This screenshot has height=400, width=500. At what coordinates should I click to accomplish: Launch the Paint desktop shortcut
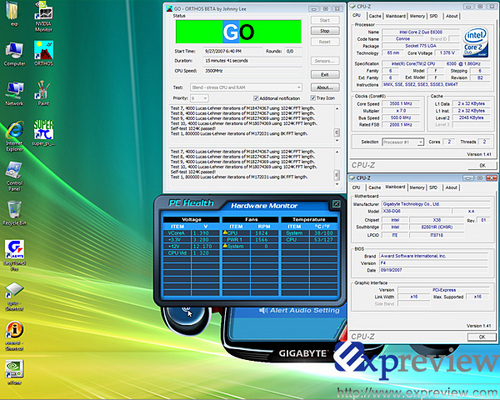coord(43,91)
